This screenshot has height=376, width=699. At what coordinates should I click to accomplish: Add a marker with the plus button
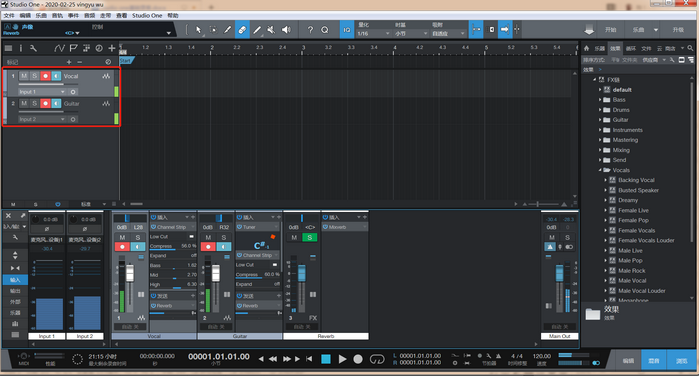coord(69,62)
